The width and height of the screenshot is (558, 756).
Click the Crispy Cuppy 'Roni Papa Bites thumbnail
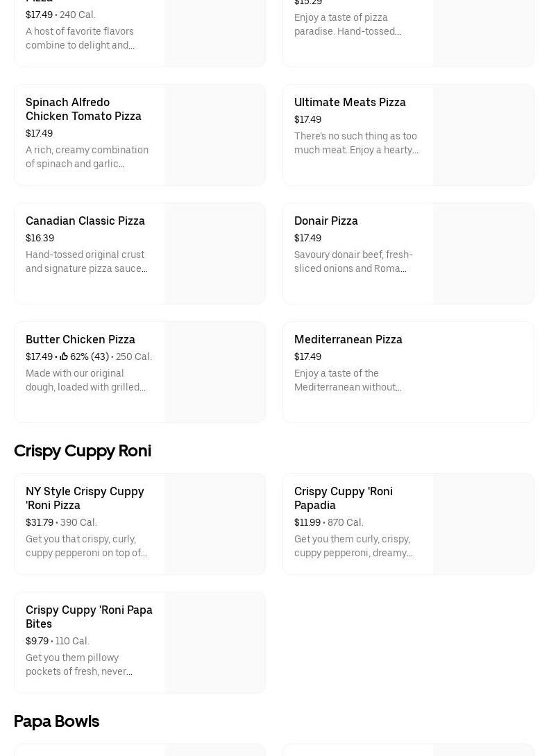point(214,643)
